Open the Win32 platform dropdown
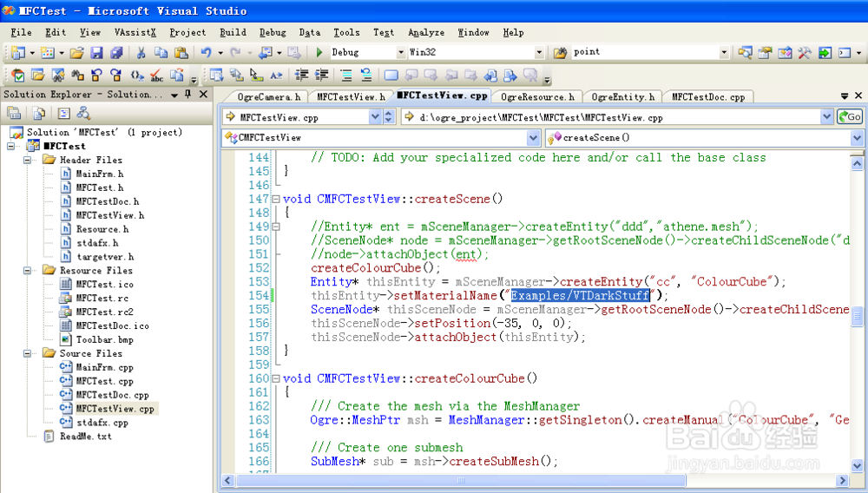 point(539,53)
